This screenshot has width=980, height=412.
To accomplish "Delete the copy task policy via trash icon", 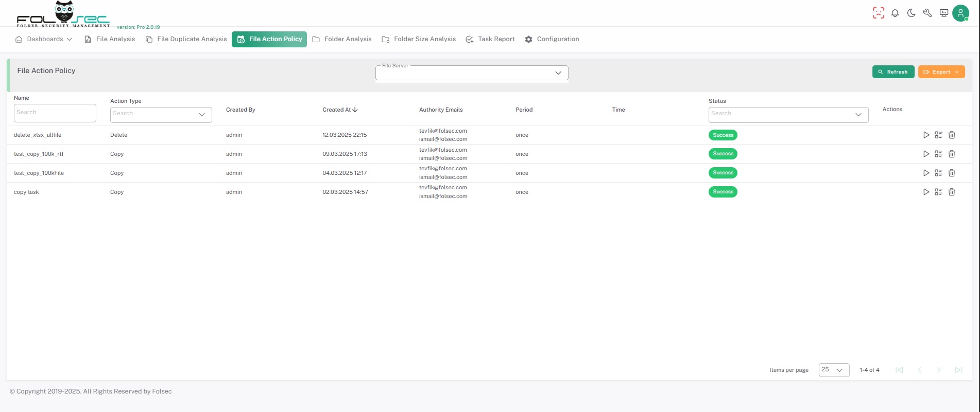I will pos(952,192).
